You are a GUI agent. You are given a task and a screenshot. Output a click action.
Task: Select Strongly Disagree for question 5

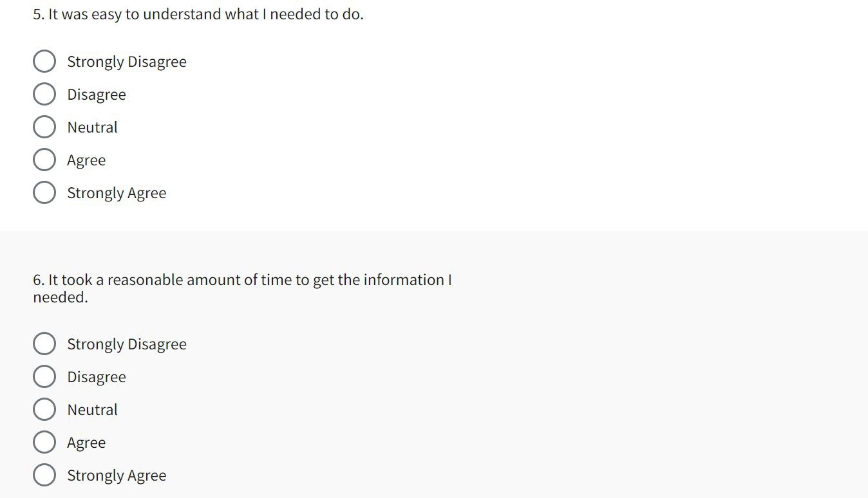click(44, 62)
